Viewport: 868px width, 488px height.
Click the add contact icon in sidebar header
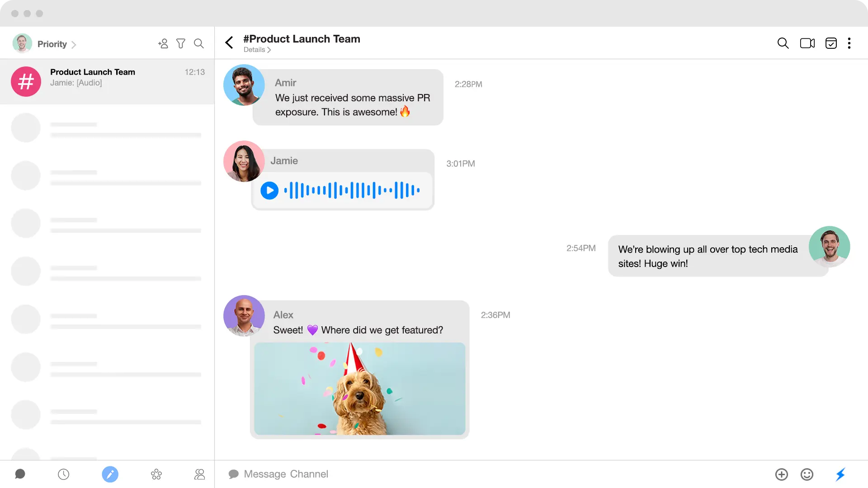[x=163, y=43]
